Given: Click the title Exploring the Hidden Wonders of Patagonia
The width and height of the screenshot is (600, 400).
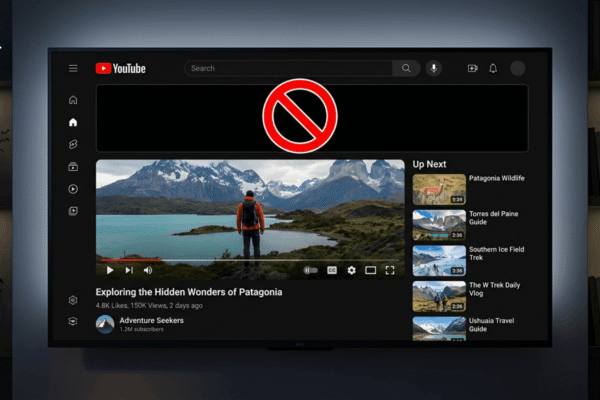Looking at the screenshot, I should 189,292.
